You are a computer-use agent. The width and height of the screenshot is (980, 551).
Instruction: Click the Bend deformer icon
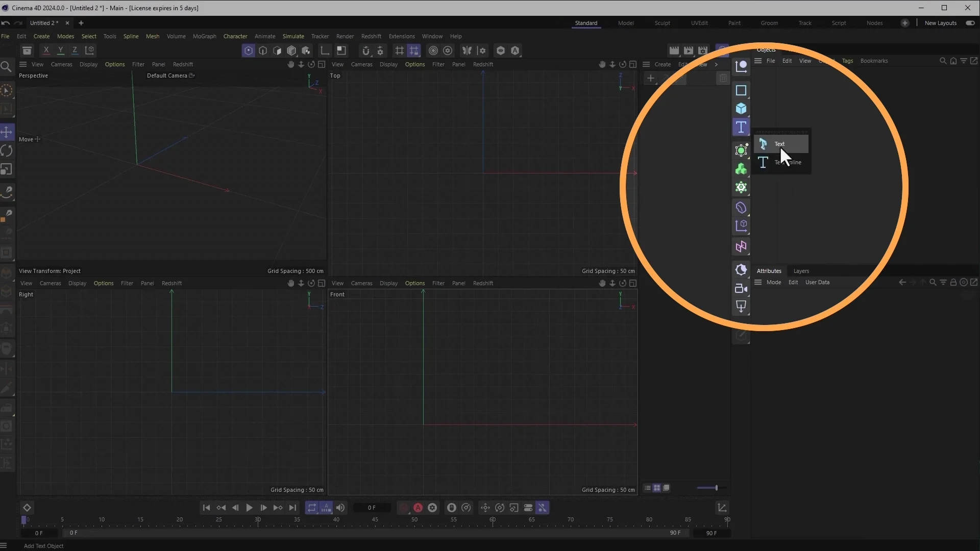(x=741, y=208)
